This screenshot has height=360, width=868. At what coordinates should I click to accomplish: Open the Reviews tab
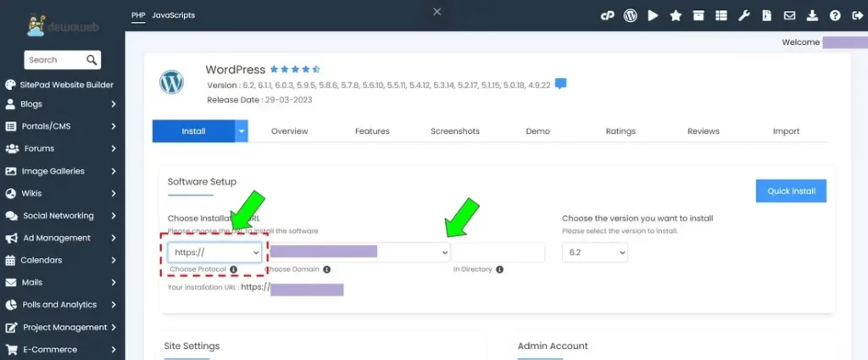[704, 131]
